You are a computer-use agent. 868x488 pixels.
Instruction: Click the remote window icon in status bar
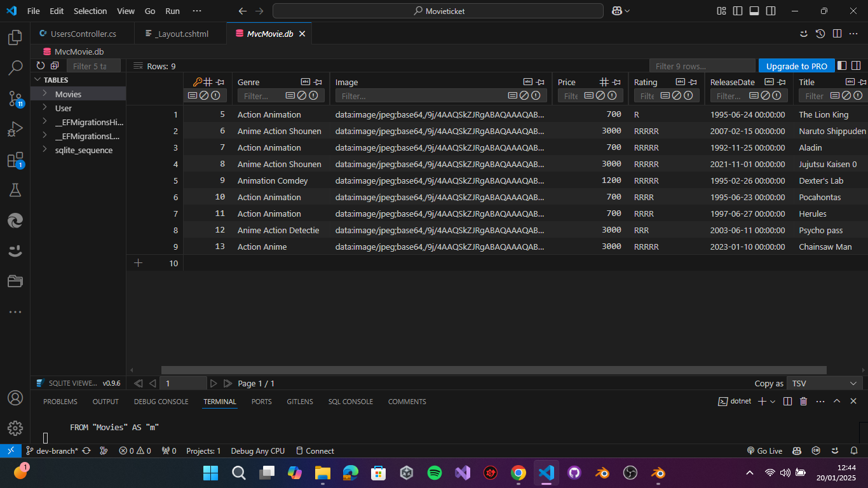point(10,451)
